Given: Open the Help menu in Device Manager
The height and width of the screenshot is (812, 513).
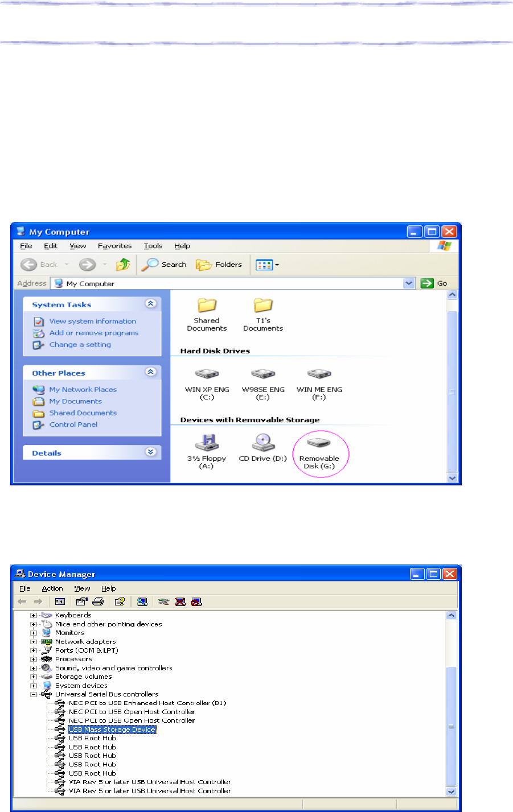Looking at the screenshot, I should (108, 588).
